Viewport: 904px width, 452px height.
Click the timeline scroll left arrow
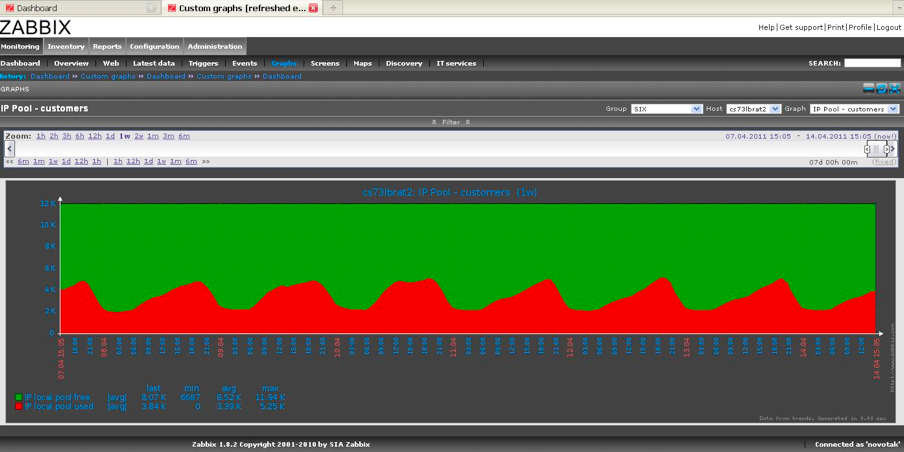[x=10, y=149]
